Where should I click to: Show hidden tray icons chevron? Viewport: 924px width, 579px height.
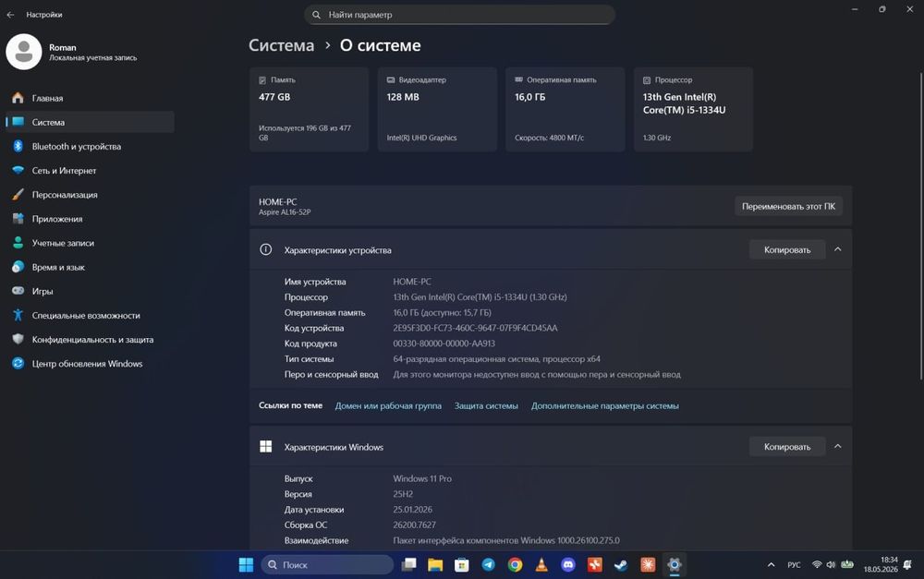[771, 565]
